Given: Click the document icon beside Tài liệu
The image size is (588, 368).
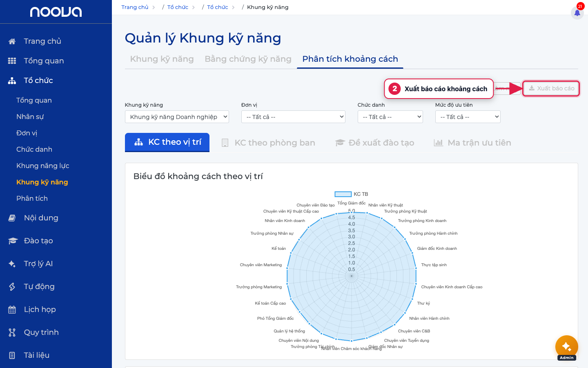Looking at the screenshot, I should pos(12,355).
